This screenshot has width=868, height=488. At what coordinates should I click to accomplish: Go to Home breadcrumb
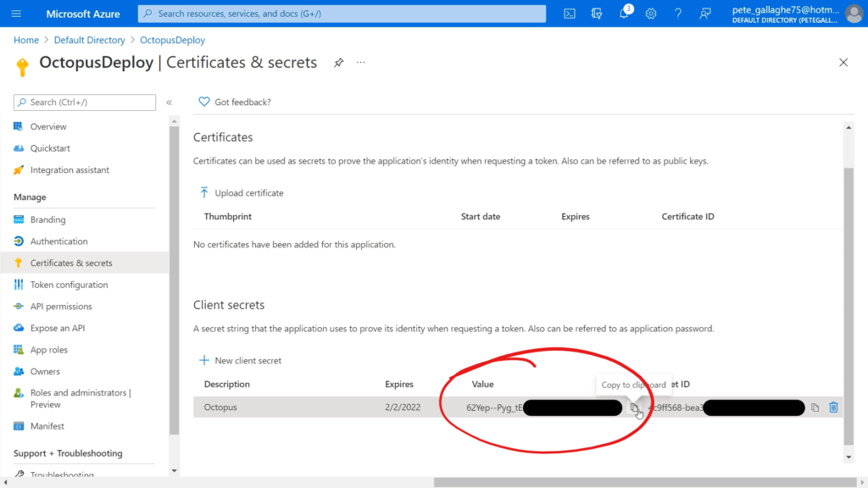pyautogui.click(x=26, y=40)
